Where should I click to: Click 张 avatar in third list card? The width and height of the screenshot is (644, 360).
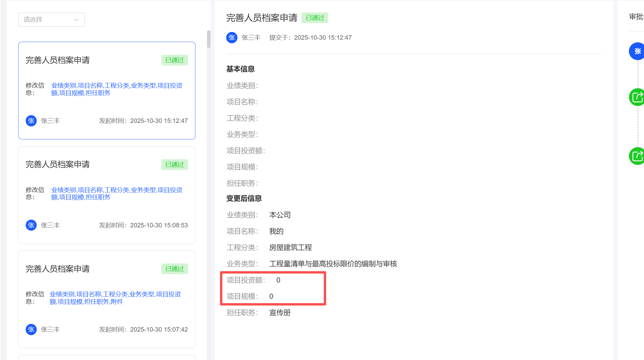pos(31,330)
